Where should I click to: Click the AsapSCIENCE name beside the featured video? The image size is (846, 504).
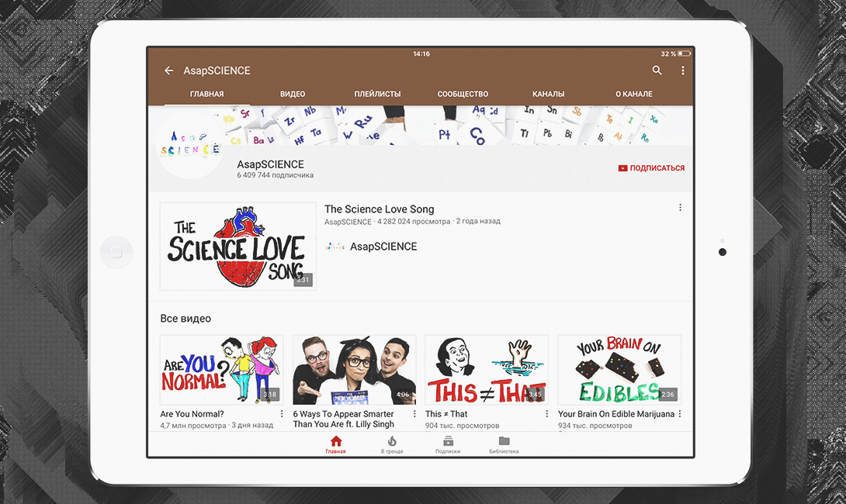click(383, 247)
